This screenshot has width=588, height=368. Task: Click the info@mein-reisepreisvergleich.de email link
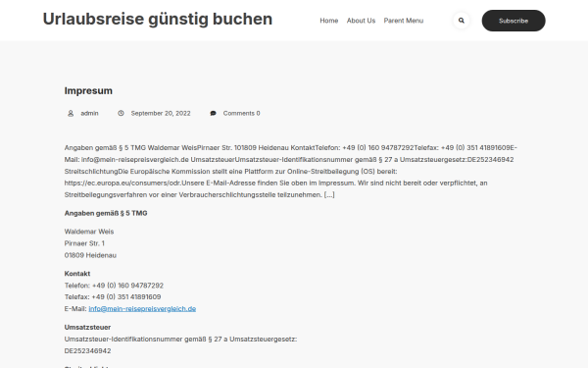tap(142, 309)
